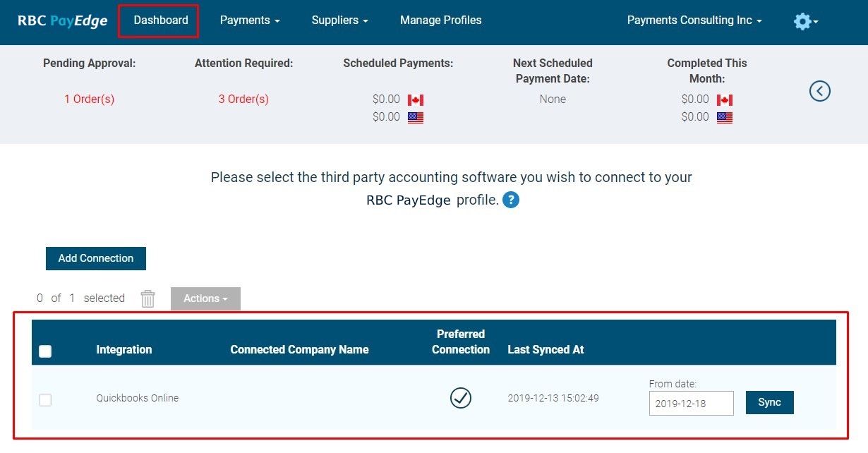
Task: Click Canadian flag under Completed This Month
Action: point(725,100)
